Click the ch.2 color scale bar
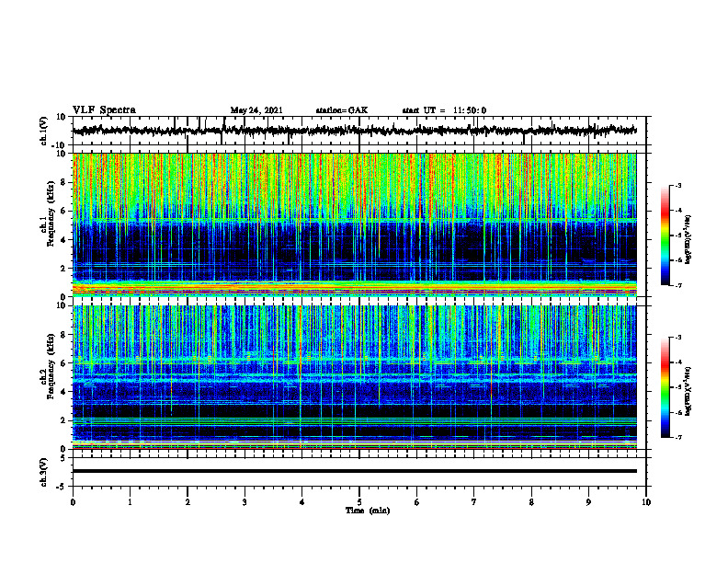 665,387
